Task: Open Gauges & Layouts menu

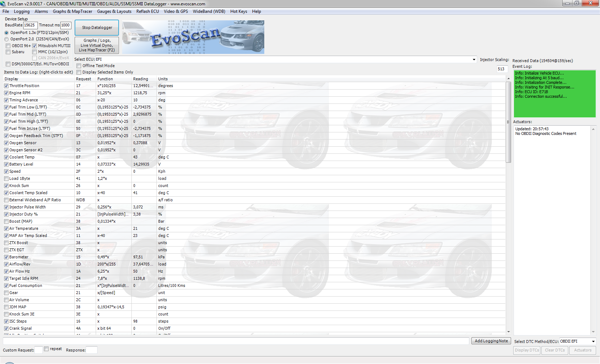Action: 114,11
